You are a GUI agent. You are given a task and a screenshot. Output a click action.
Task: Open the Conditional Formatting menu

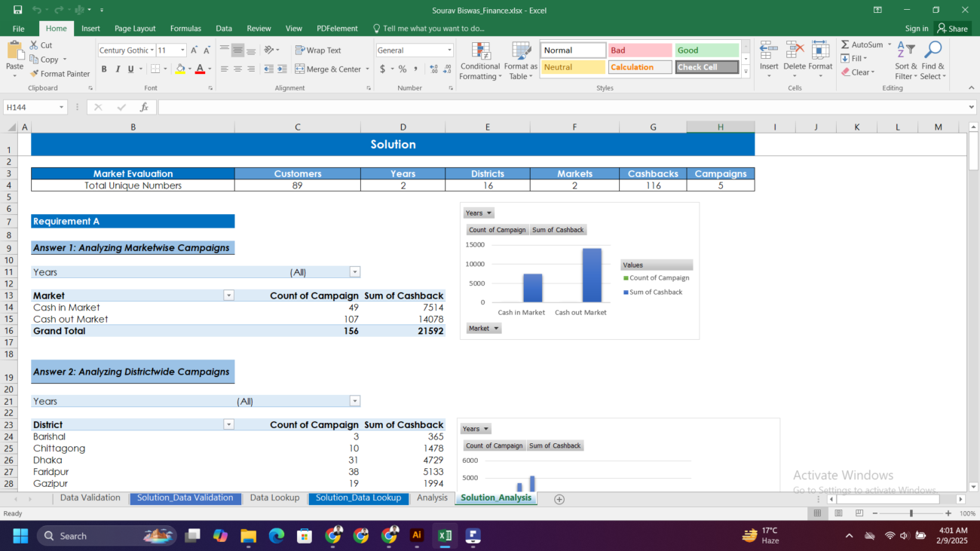point(480,61)
